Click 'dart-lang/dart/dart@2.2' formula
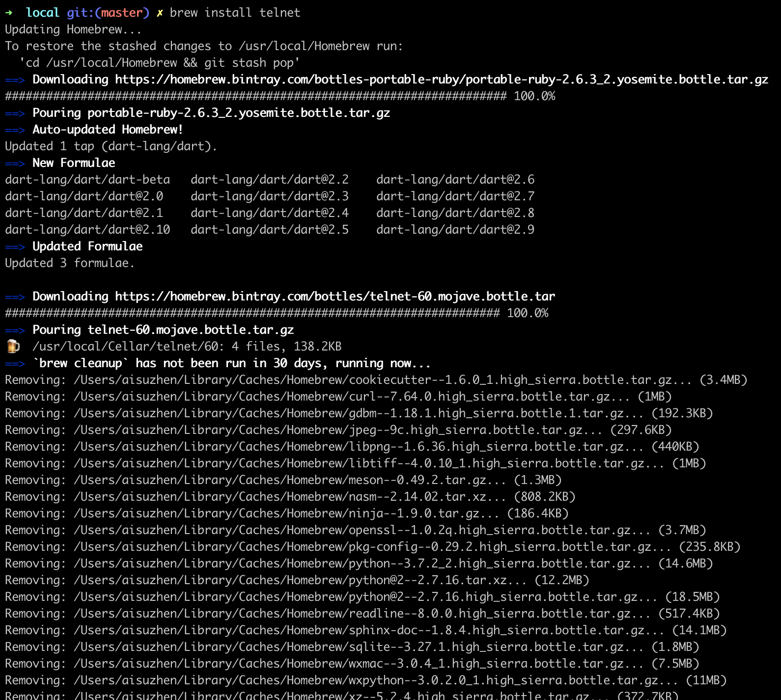Screen dimensions: 781x700 270,180
